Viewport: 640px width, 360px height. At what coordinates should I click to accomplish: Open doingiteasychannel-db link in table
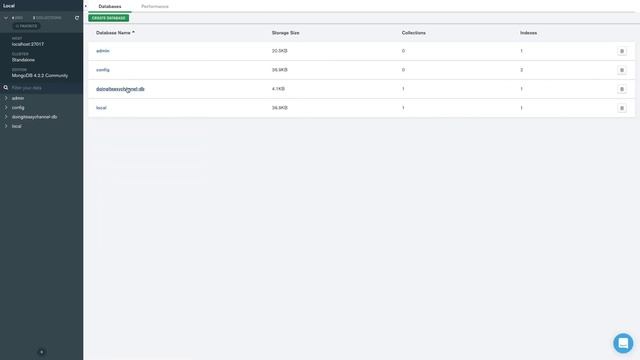pos(120,89)
